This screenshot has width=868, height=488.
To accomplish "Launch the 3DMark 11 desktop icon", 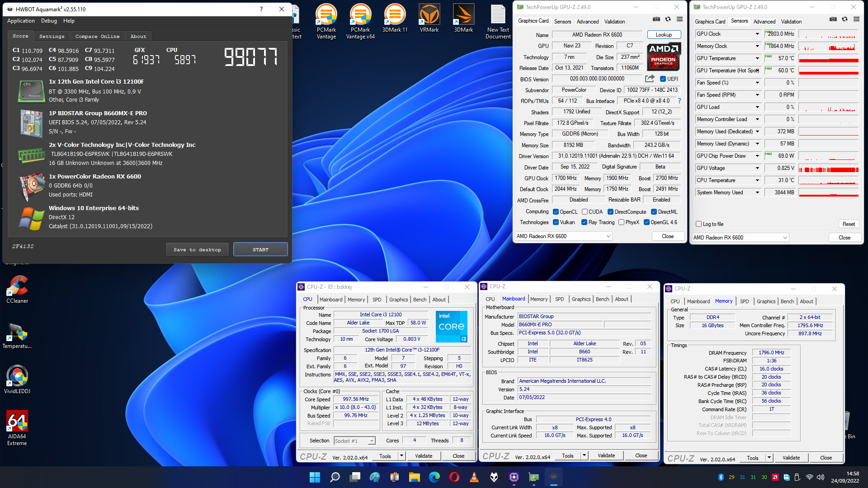I will tap(395, 18).
